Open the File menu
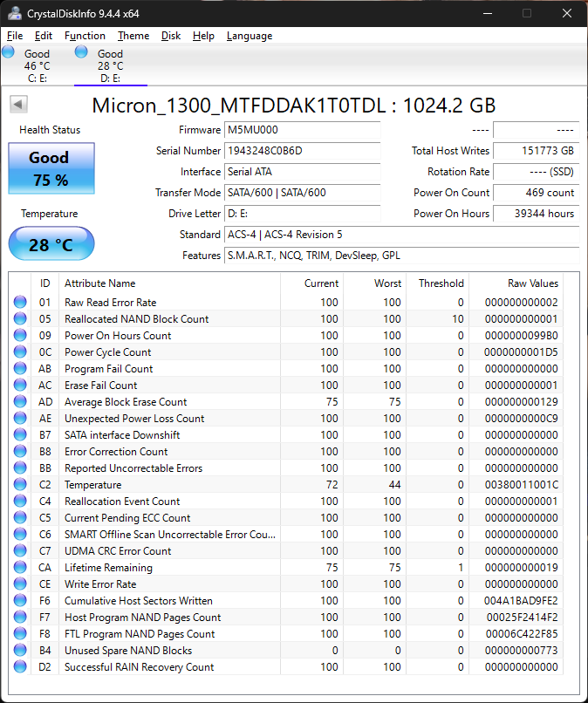 click(15, 36)
